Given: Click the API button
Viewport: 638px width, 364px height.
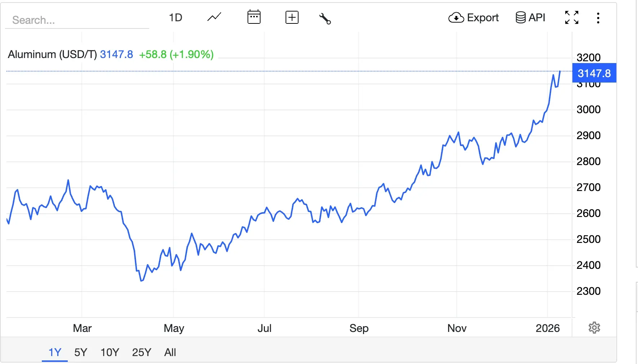Looking at the screenshot, I should (530, 17).
